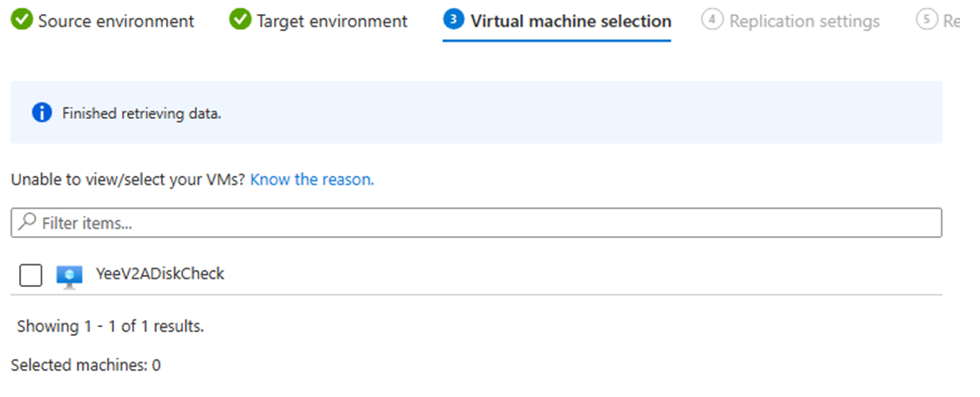Click the green checkmark on Source environment

pos(21,19)
